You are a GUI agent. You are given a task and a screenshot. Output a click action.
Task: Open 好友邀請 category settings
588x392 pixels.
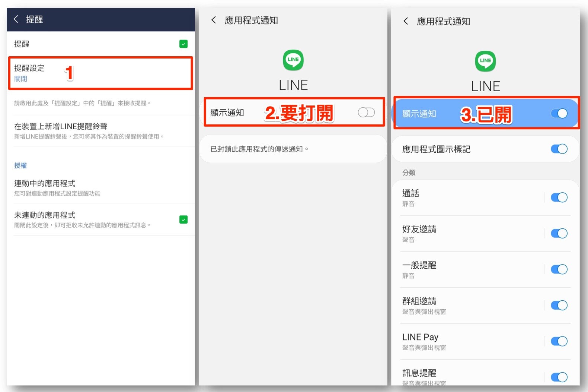(x=470, y=234)
